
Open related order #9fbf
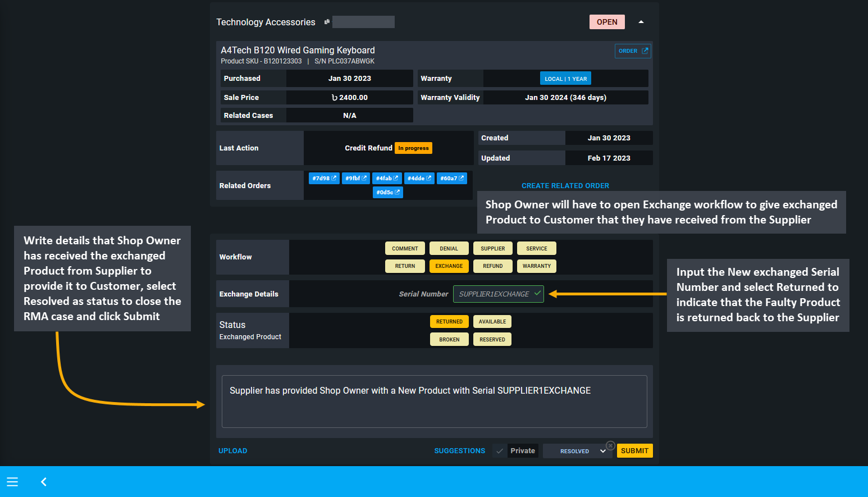point(356,179)
